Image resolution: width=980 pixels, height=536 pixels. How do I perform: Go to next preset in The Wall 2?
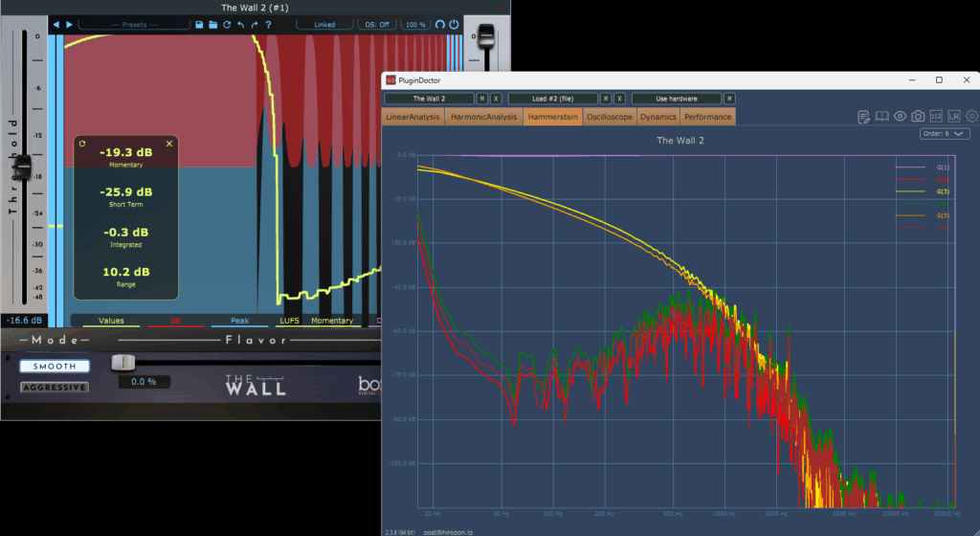(69, 24)
